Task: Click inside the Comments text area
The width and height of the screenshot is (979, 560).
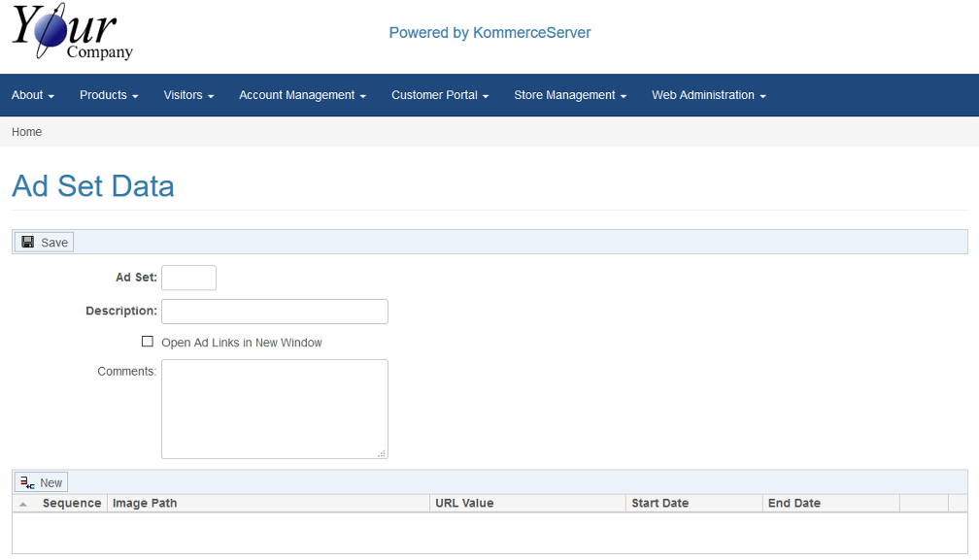Action: click(274, 409)
